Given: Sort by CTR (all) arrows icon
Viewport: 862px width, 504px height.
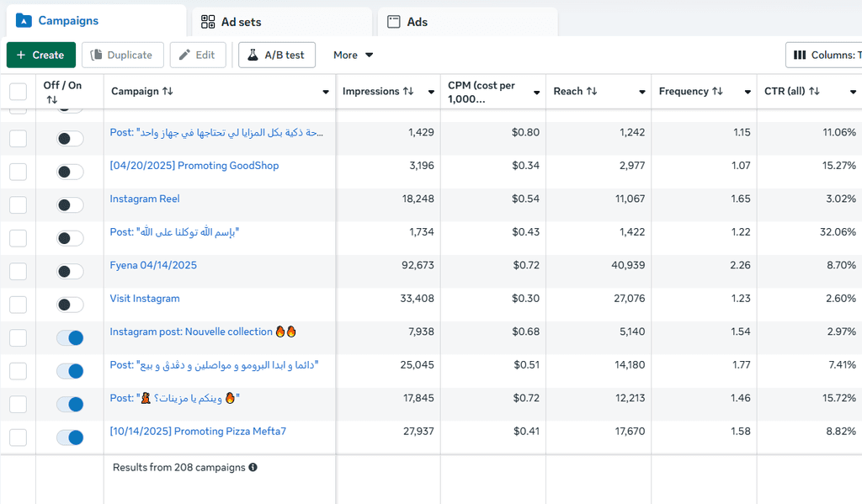Looking at the screenshot, I should click(x=814, y=92).
